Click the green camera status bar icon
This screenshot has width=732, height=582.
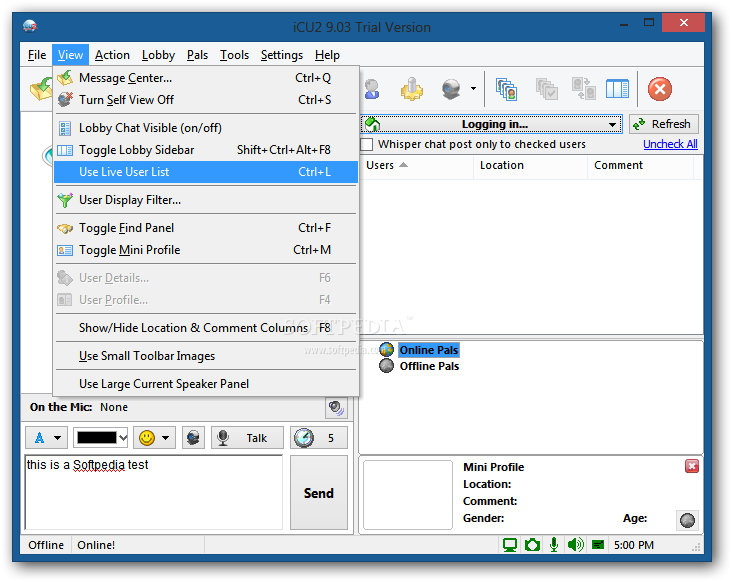click(532, 545)
